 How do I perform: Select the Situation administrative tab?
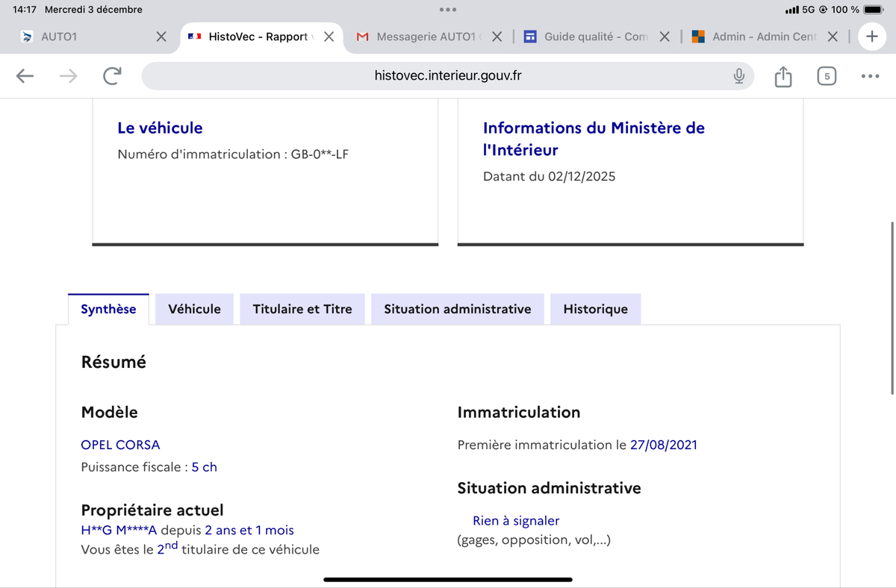pos(457,309)
